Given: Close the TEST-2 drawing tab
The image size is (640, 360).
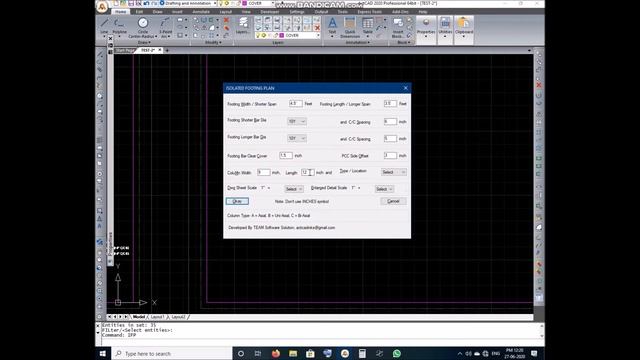Looking at the screenshot, I should 160,50.
